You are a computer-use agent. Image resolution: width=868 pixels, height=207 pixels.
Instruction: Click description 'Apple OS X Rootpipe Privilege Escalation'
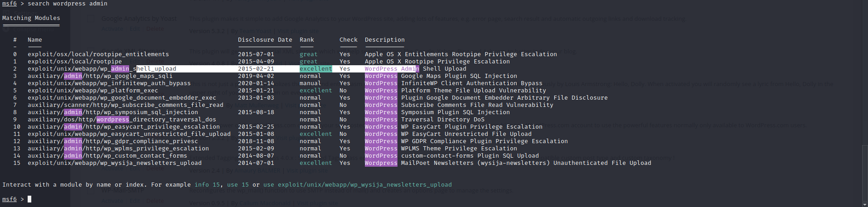click(437, 62)
